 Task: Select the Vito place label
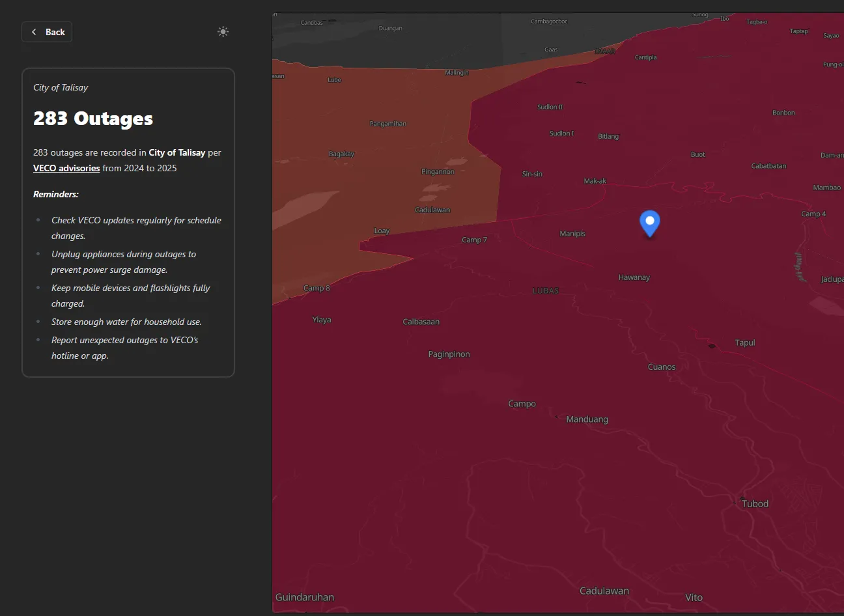pos(694,597)
